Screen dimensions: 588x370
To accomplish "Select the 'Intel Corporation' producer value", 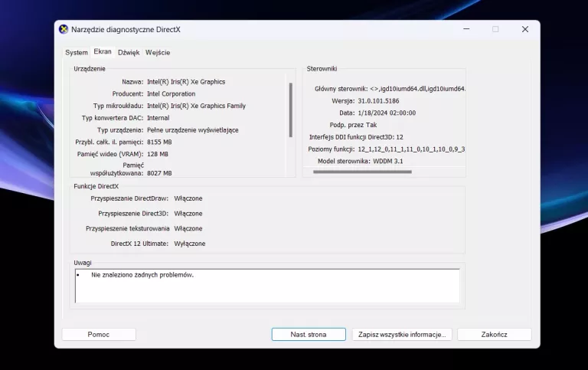I will tap(171, 93).
